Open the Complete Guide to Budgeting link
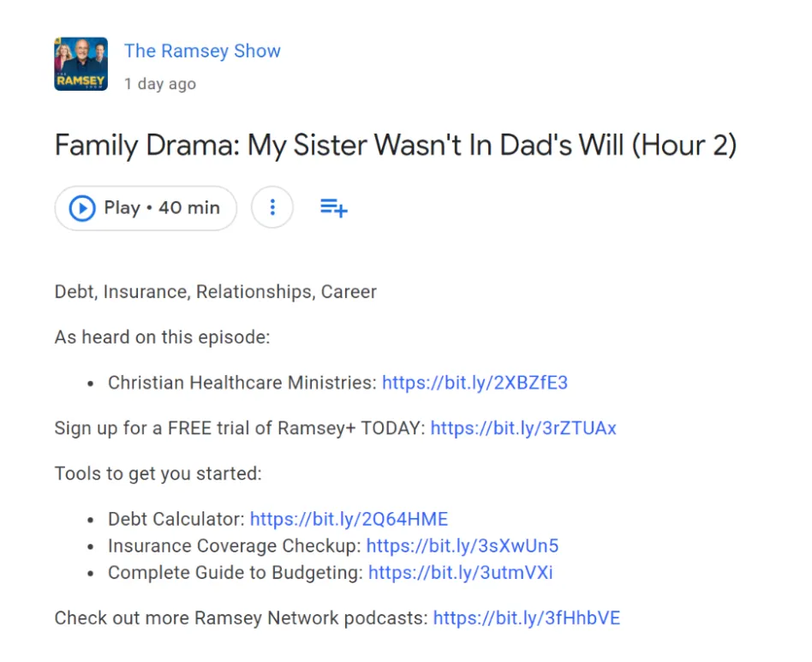Screen dimensions: 812x662 461,572
